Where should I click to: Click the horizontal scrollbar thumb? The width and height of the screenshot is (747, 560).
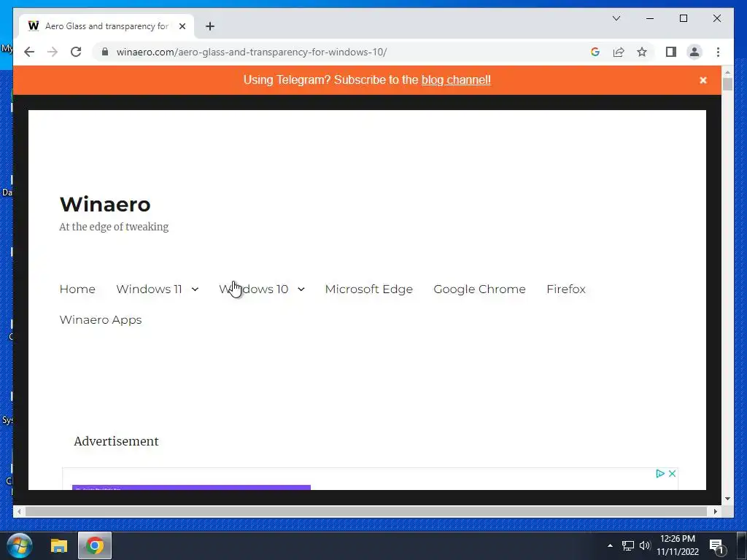366,511
